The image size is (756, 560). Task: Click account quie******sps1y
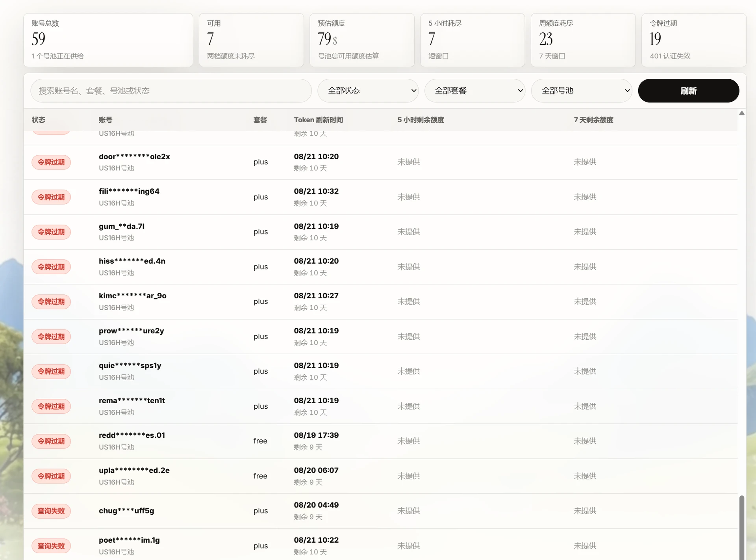point(130,365)
